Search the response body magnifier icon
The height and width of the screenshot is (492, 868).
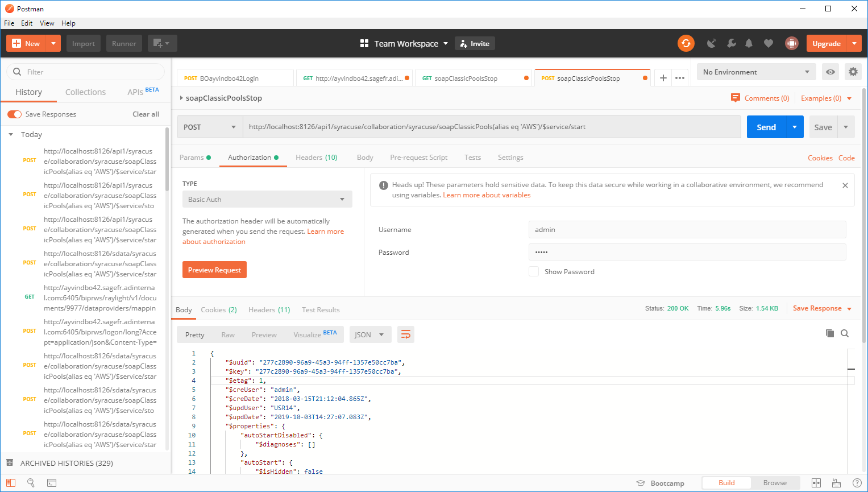click(845, 333)
